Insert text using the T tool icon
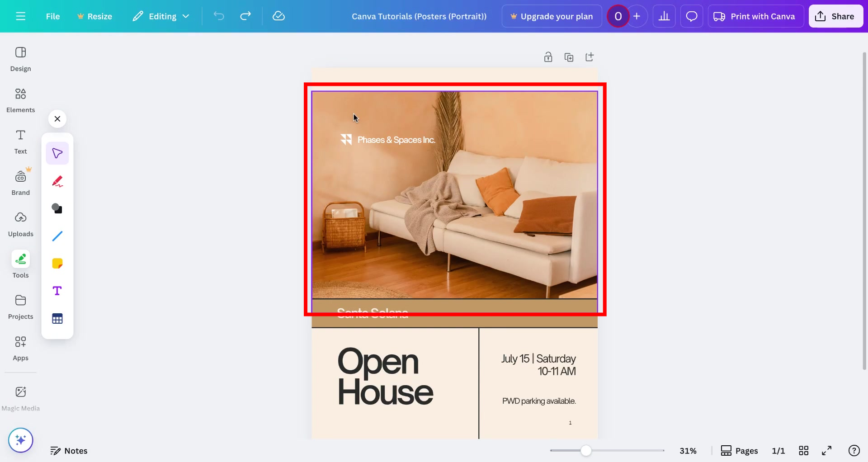This screenshot has height=462, width=868. tap(57, 291)
